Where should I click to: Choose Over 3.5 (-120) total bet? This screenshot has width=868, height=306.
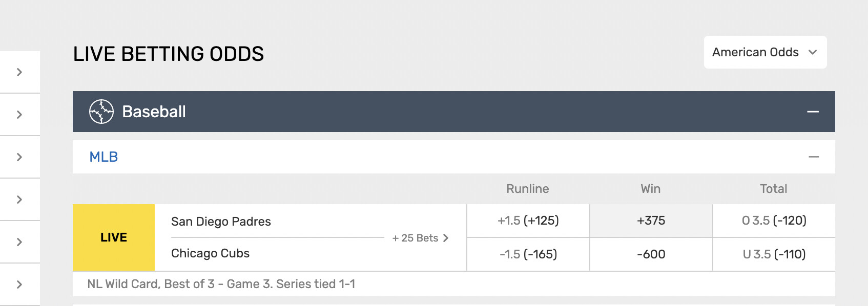click(774, 221)
